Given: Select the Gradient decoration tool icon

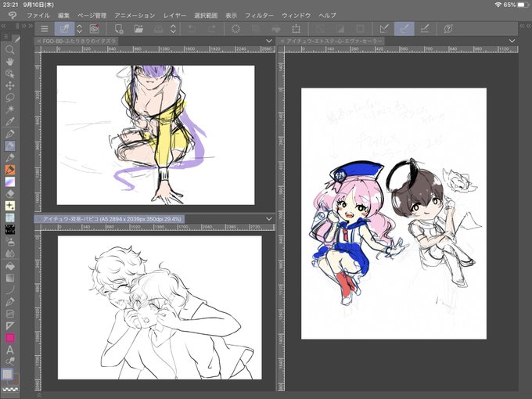Looking at the screenshot, I should click(x=10, y=182).
